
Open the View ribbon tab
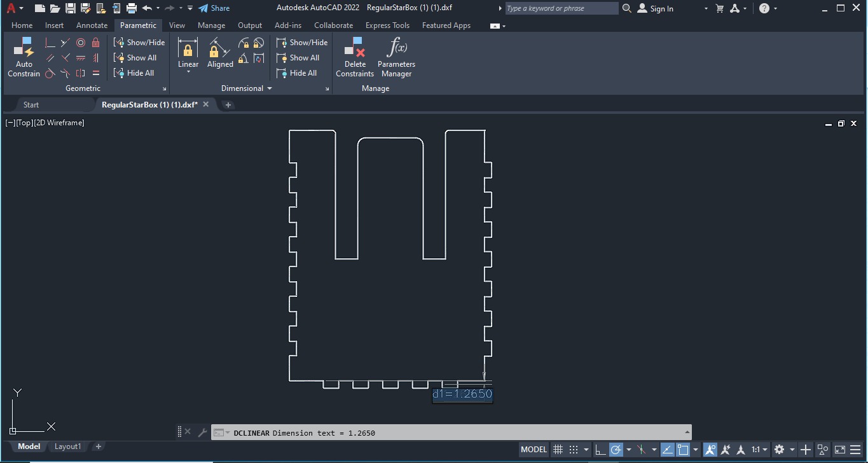click(177, 25)
